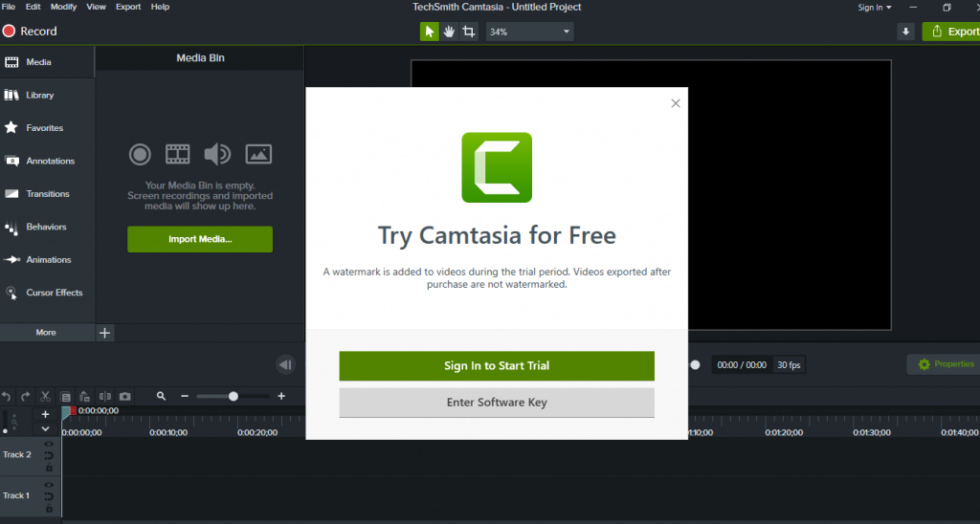The width and height of the screenshot is (980, 524).
Task: Click the speaker audio icon in Media Bin
Action: click(217, 154)
